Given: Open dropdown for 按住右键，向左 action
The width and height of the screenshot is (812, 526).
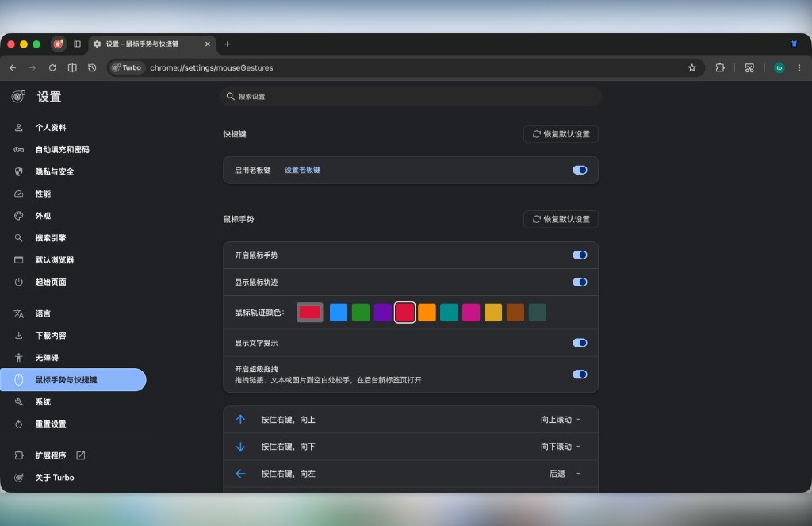Looking at the screenshot, I should coord(565,474).
